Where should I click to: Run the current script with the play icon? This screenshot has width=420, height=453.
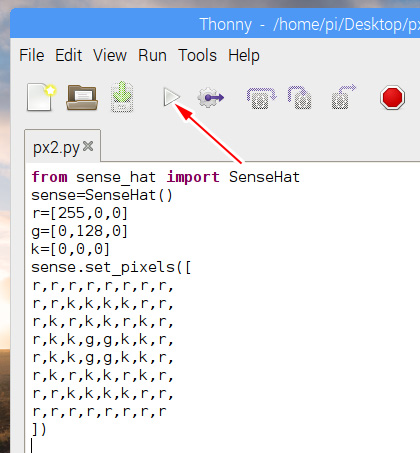(172, 97)
